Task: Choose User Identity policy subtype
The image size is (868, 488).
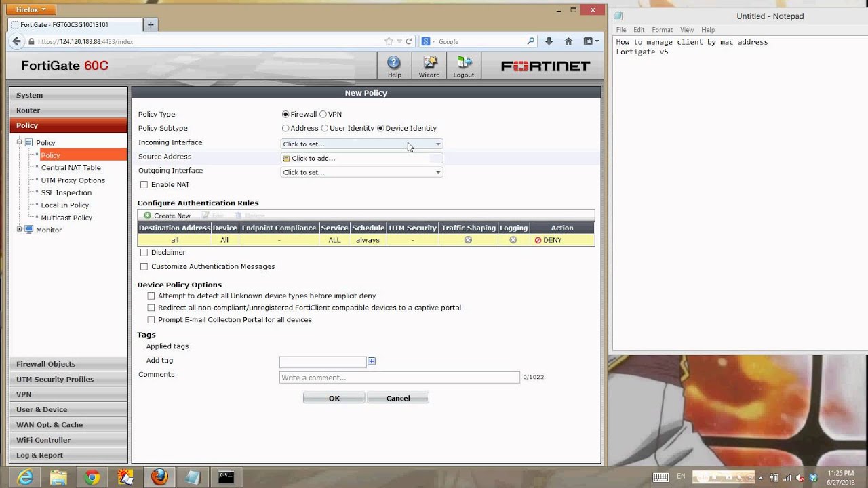Action: click(325, 128)
